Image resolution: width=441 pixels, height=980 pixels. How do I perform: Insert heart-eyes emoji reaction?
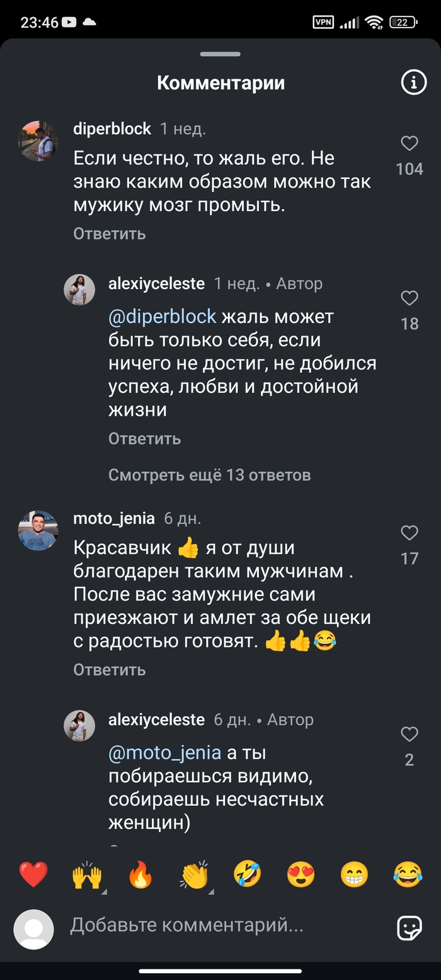(x=301, y=875)
